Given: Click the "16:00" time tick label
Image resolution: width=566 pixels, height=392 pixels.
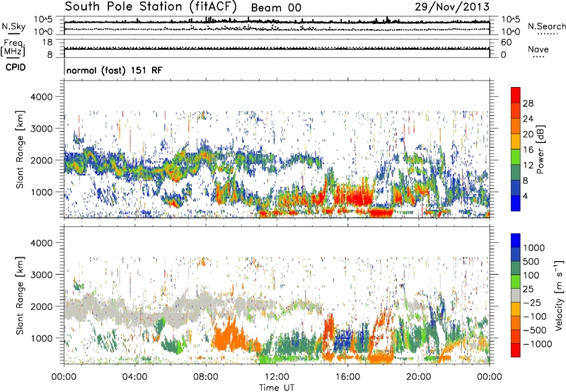Looking at the screenshot, I should click(347, 377).
